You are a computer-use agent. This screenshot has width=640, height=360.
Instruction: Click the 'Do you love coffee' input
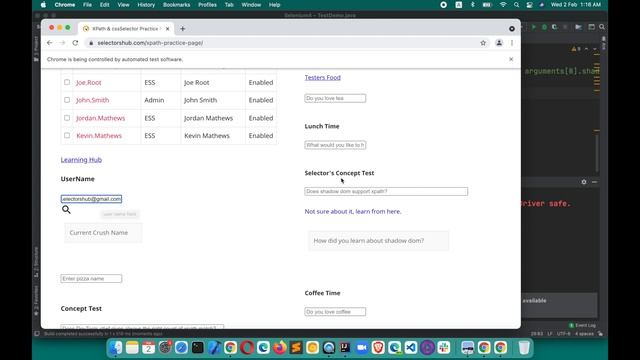click(335, 312)
